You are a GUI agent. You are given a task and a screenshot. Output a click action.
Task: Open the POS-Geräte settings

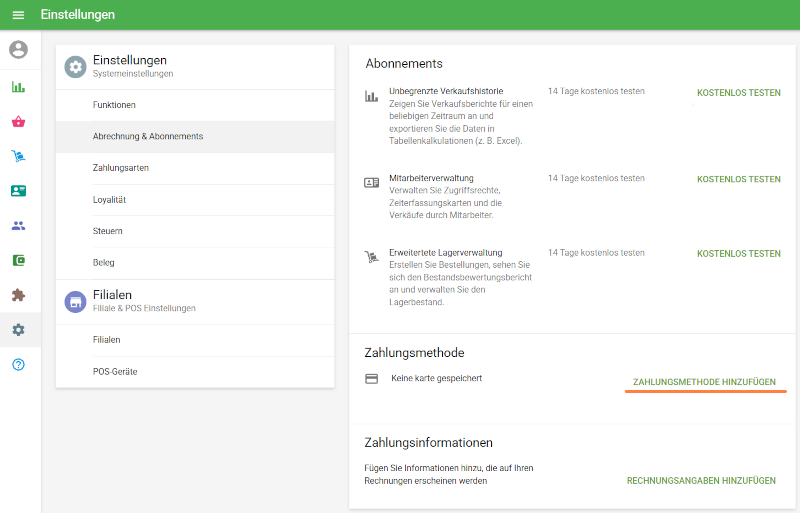(195, 372)
